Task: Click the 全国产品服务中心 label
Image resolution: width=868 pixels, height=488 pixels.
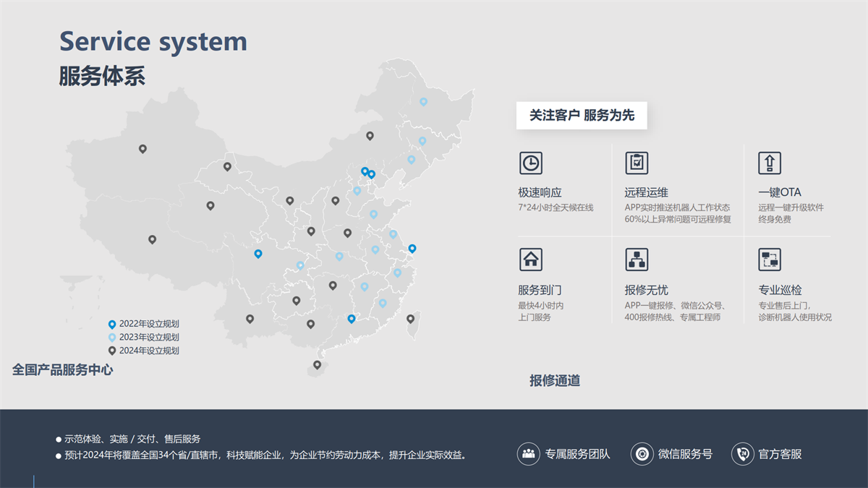Action: [62, 370]
